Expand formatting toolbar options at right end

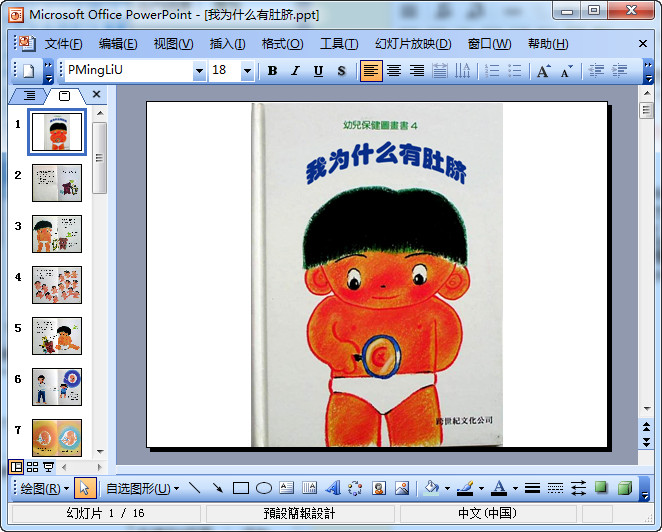648,71
